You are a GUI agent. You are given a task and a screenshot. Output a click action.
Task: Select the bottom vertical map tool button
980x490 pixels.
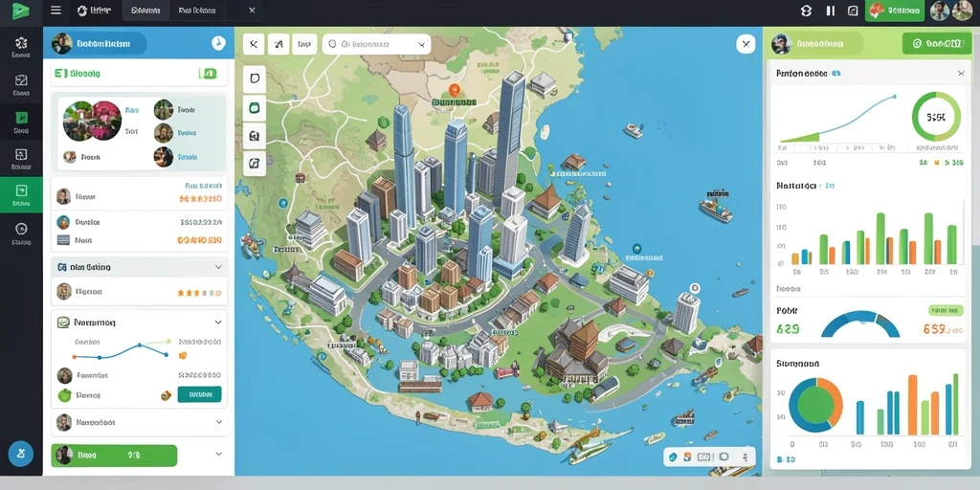click(x=255, y=163)
